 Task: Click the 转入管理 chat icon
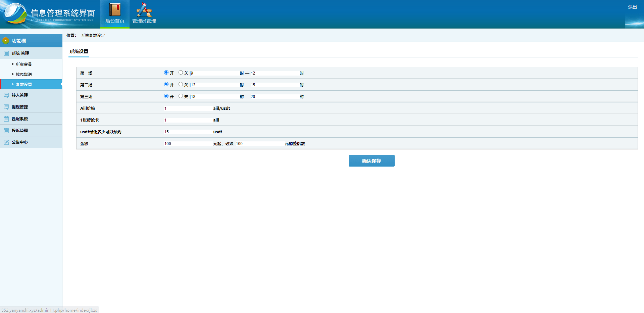click(6, 95)
